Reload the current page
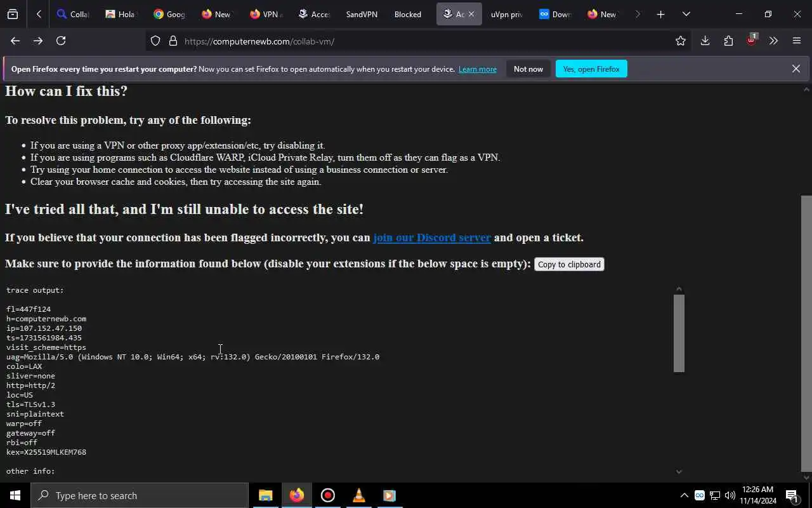 coord(61,41)
